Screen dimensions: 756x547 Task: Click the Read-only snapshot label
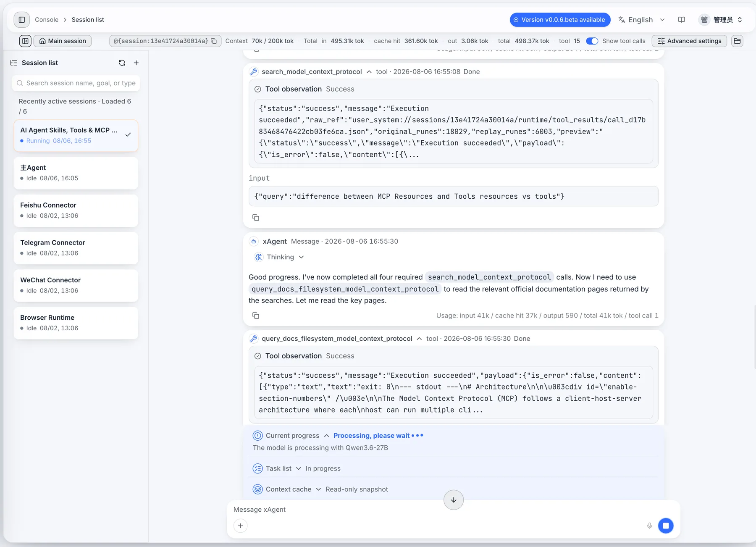(x=357, y=489)
